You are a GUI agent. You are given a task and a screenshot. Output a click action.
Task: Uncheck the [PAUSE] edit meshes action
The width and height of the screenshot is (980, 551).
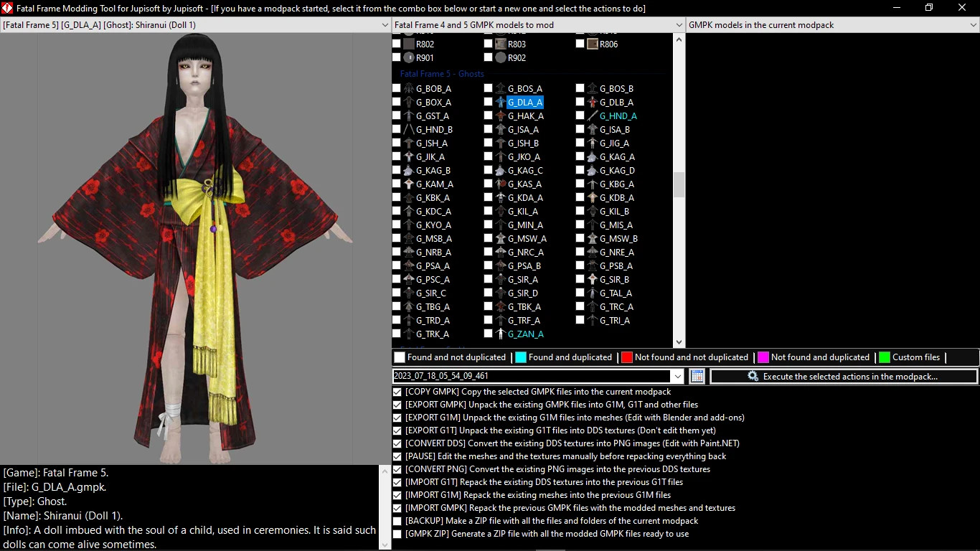(397, 456)
